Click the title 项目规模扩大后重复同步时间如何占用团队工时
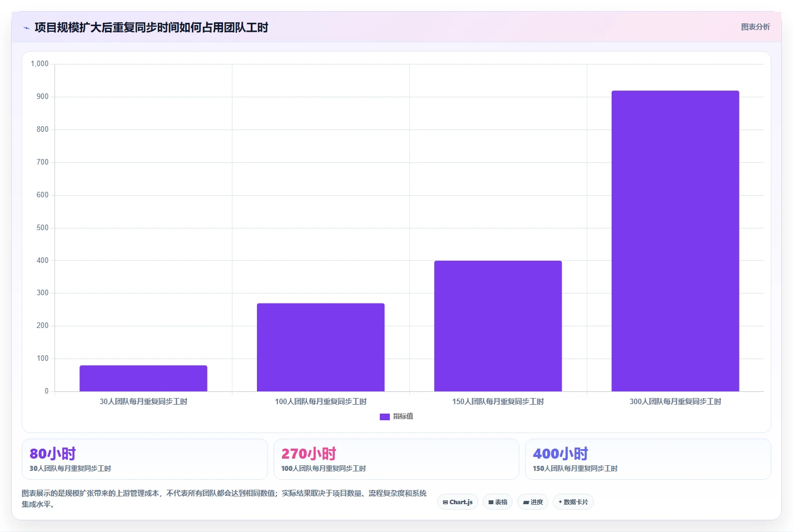This screenshot has width=793, height=532. click(x=151, y=27)
